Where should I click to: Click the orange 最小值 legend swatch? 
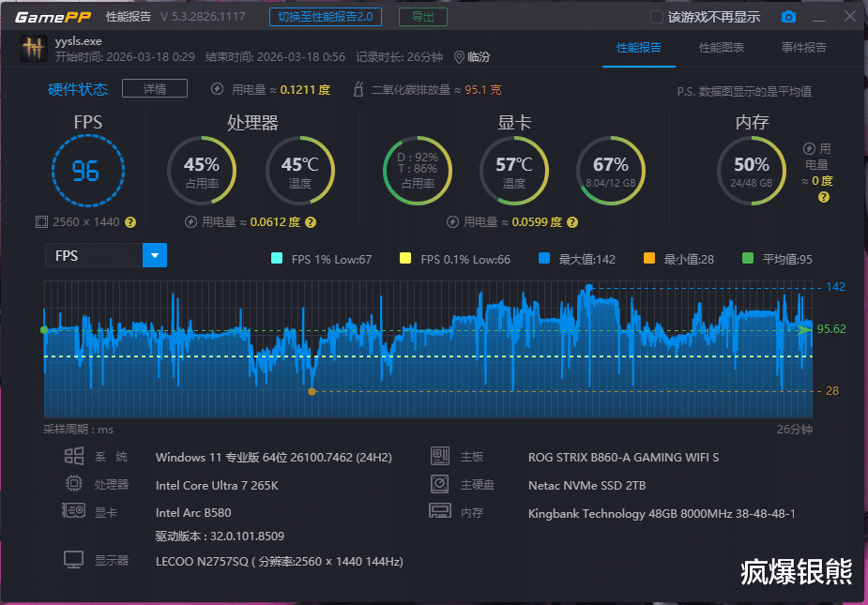pyautogui.click(x=649, y=258)
